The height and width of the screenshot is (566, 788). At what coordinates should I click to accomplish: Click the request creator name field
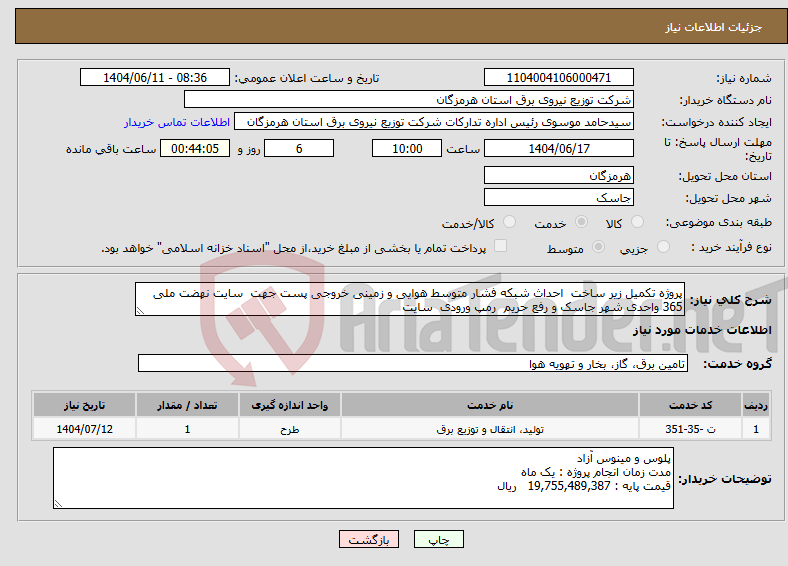click(x=434, y=122)
